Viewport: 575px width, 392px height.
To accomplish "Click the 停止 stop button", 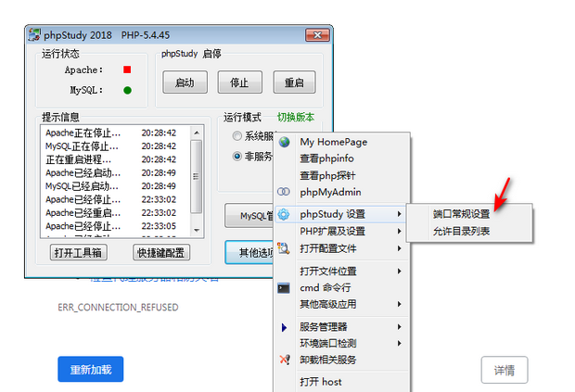I will point(240,82).
